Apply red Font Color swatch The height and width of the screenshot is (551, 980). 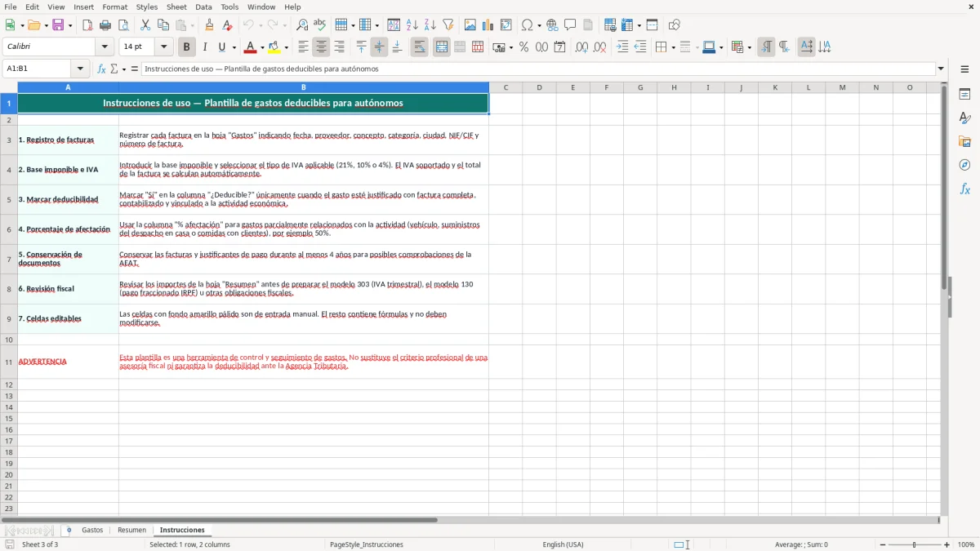(x=251, y=47)
